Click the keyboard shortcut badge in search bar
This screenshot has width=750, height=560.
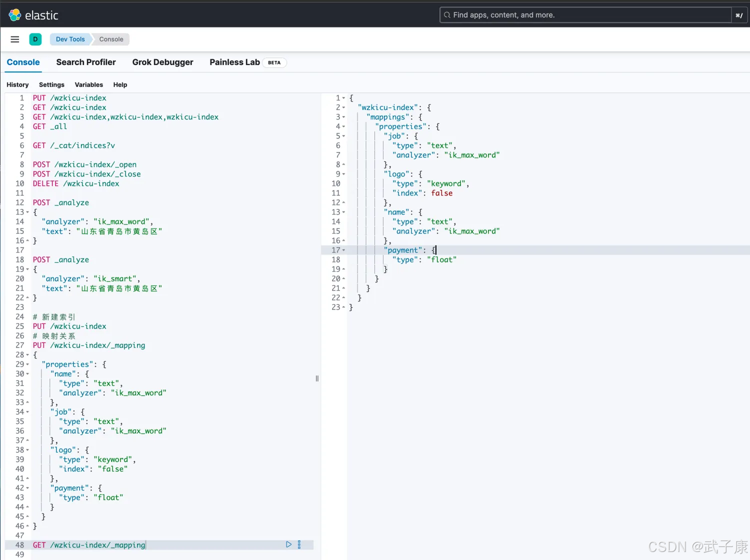(738, 15)
